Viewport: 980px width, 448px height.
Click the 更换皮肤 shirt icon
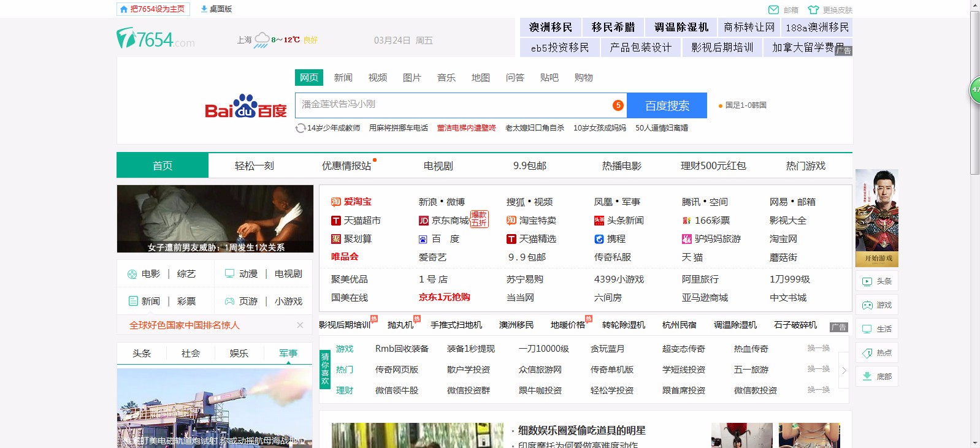click(x=813, y=10)
